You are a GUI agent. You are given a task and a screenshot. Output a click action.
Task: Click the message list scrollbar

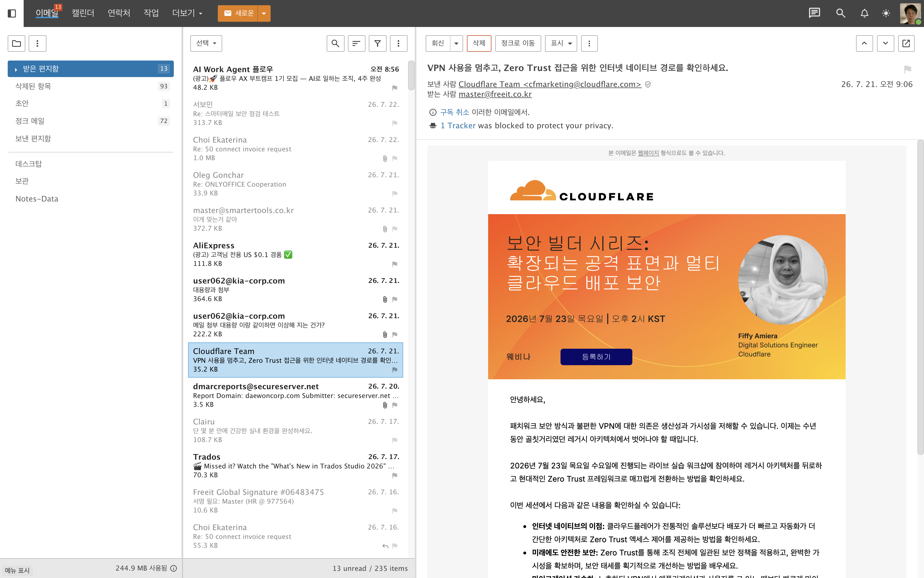[x=411, y=75]
